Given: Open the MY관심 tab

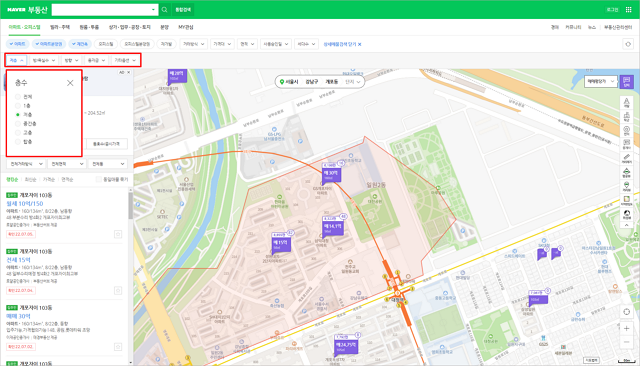Looking at the screenshot, I should (x=186, y=27).
